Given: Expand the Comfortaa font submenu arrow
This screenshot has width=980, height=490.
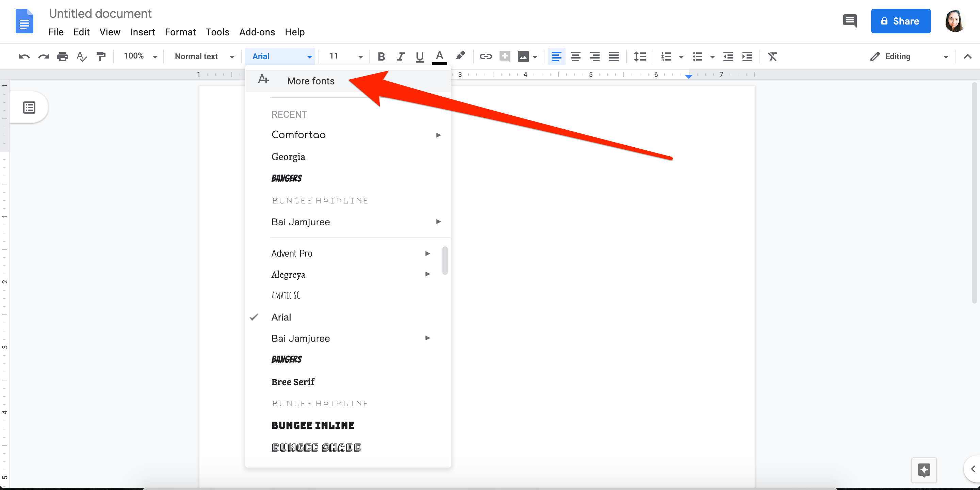Looking at the screenshot, I should pos(438,135).
